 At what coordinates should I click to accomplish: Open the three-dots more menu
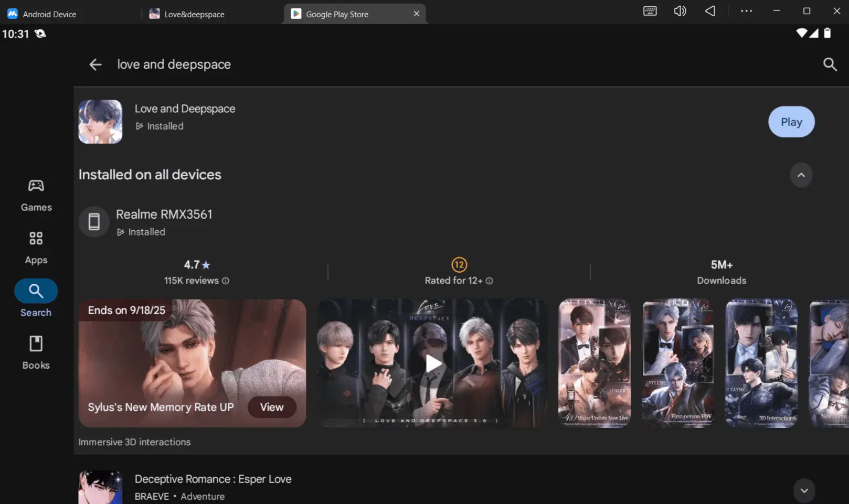point(746,11)
